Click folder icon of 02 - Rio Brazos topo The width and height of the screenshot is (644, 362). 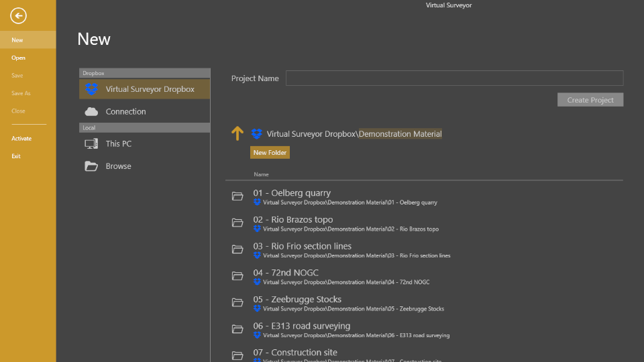(237, 223)
